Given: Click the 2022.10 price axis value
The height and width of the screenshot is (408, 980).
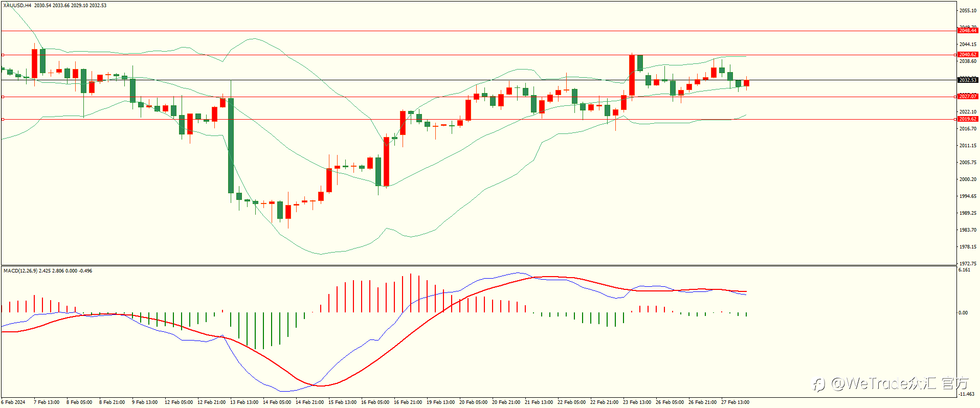Looking at the screenshot, I should [x=968, y=112].
